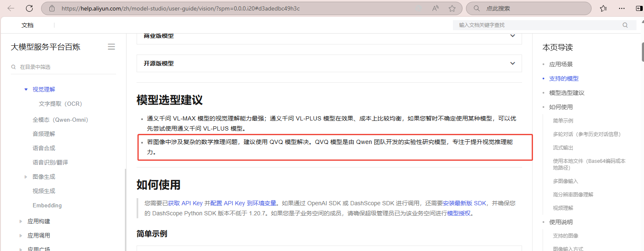Click the 获取 API Key link
The height and width of the screenshot is (251, 644).
[x=185, y=203]
